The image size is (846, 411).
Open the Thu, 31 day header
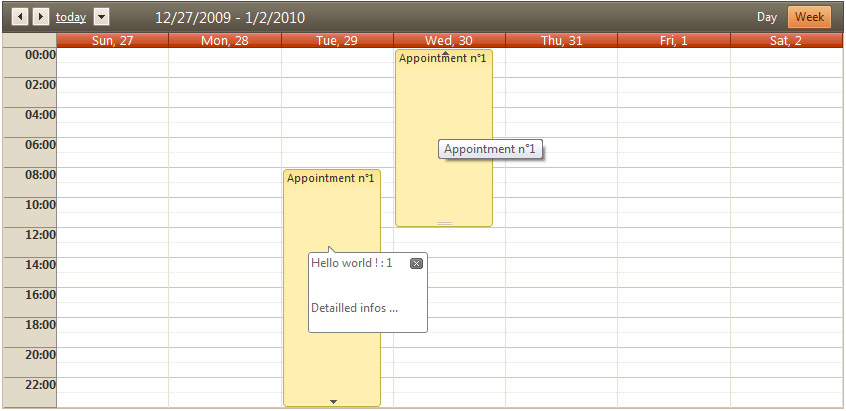tap(561, 41)
